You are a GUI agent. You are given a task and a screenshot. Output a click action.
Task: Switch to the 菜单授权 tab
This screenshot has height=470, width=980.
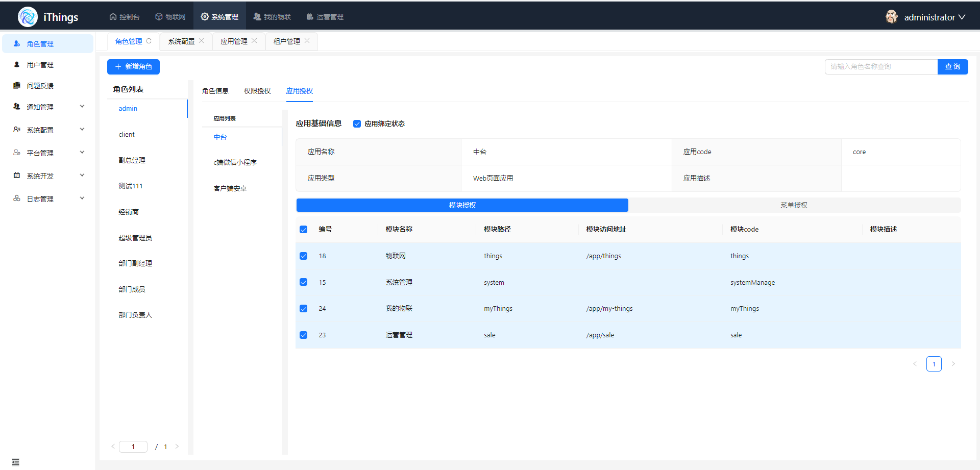pyautogui.click(x=794, y=205)
